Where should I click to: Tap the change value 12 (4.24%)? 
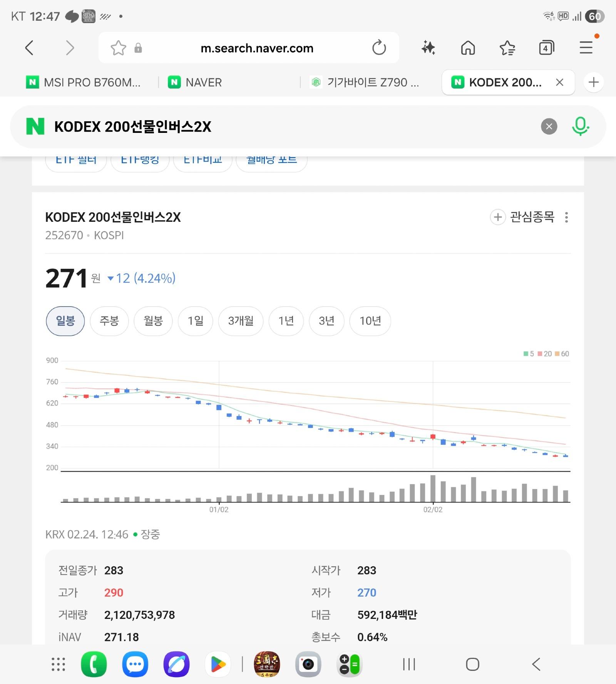pyautogui.click(x=142, y=278)
